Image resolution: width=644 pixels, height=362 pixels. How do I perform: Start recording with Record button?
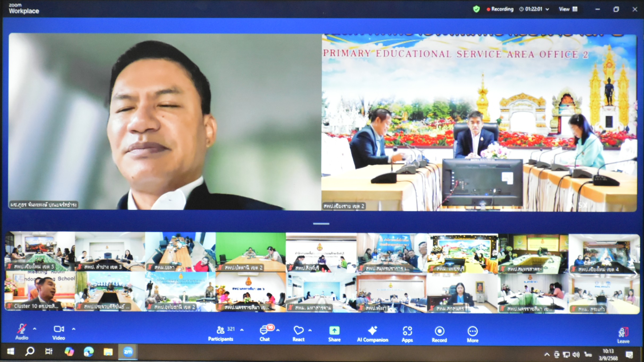tap(439, 331)
